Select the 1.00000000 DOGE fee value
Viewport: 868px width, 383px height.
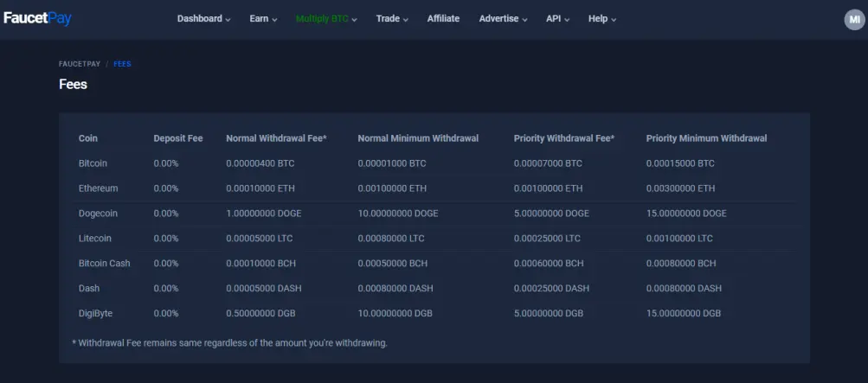263,214
